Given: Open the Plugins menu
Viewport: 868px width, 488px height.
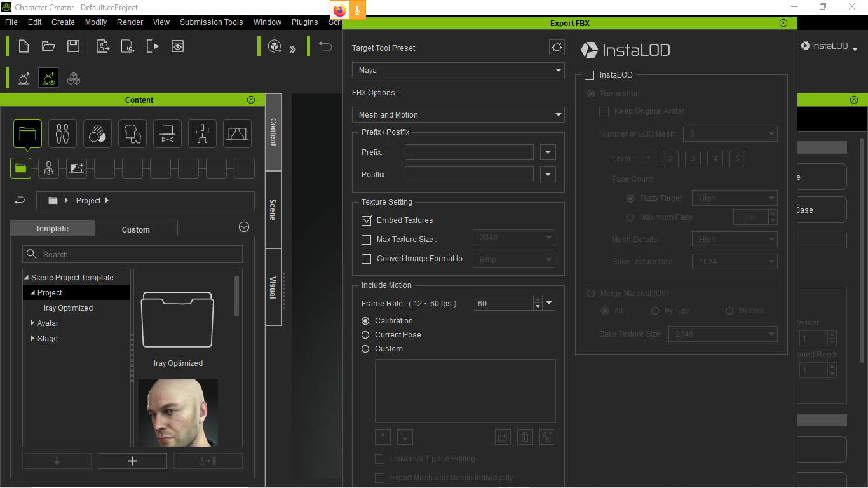Looking at the screenshot, I should 305,22.
